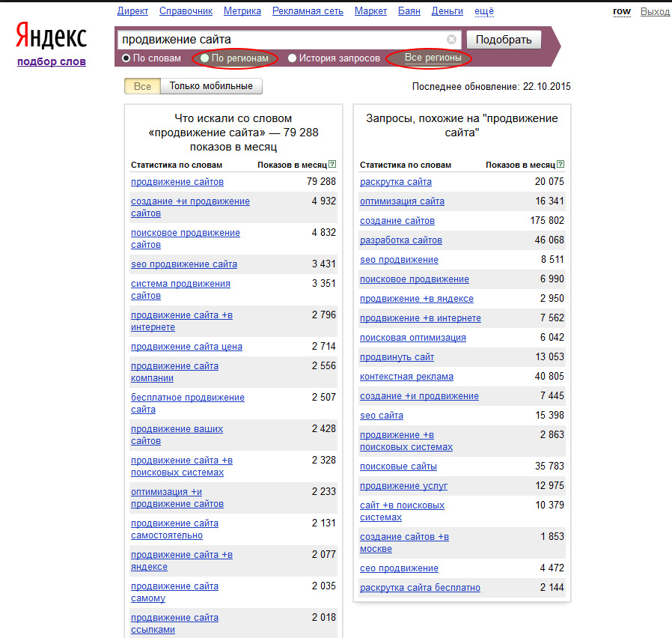The image size is (672, 638).
Task: Open 'продвижение сайта самостоятельно' link
Action: point(174,529)
